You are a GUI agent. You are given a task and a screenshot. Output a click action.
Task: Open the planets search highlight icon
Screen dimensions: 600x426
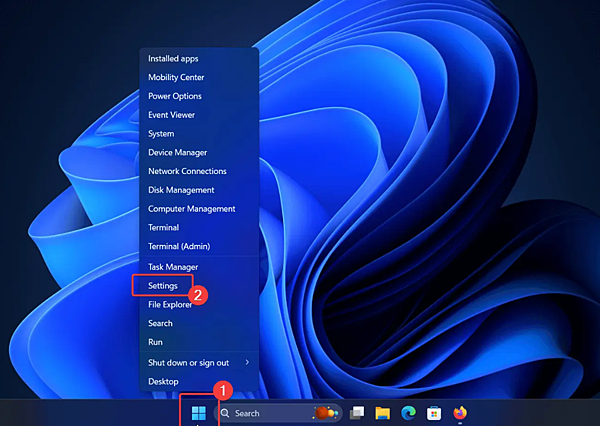click(326, 413)
